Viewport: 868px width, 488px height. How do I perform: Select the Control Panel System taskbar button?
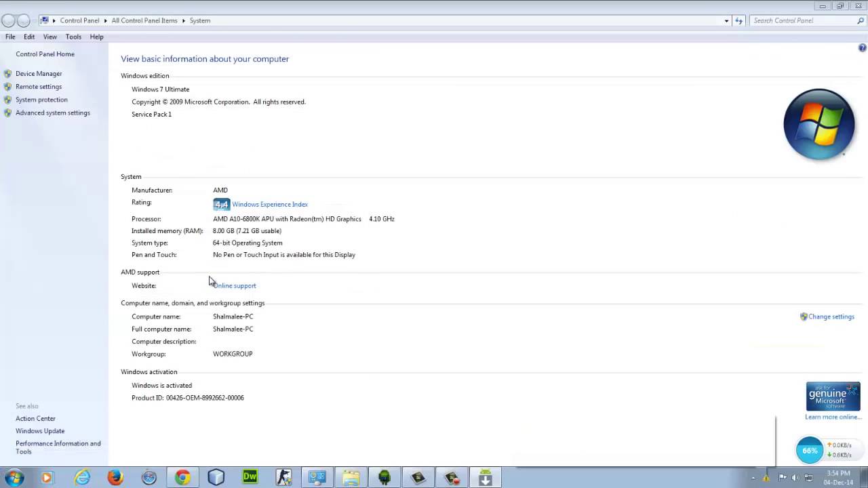317,478
